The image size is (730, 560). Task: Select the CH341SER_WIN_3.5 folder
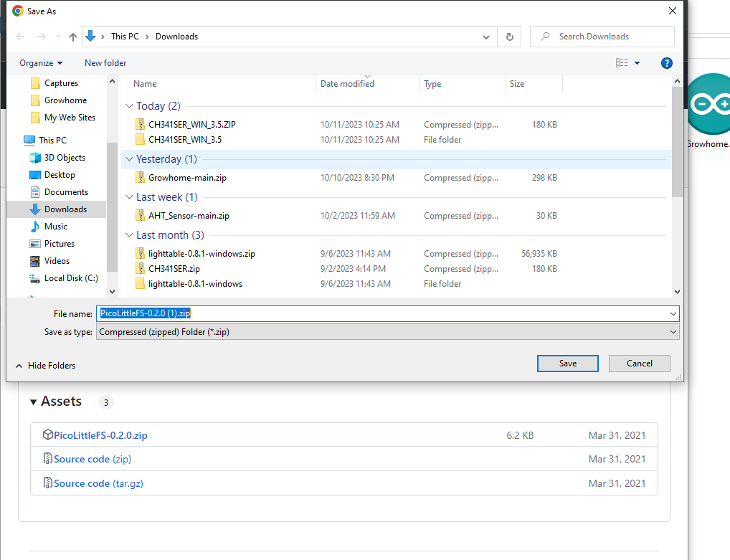(x=185, y=139)
